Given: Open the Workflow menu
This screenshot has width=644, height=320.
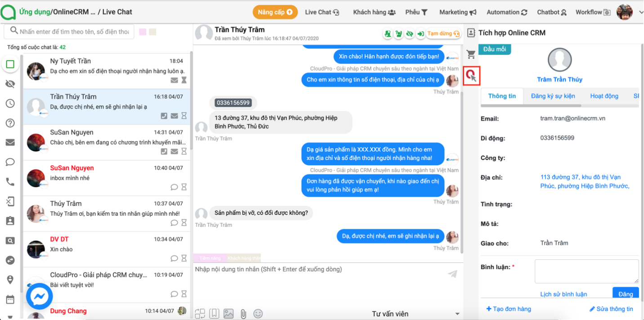Looking at the screenshot, I should (x=593, y=12).
